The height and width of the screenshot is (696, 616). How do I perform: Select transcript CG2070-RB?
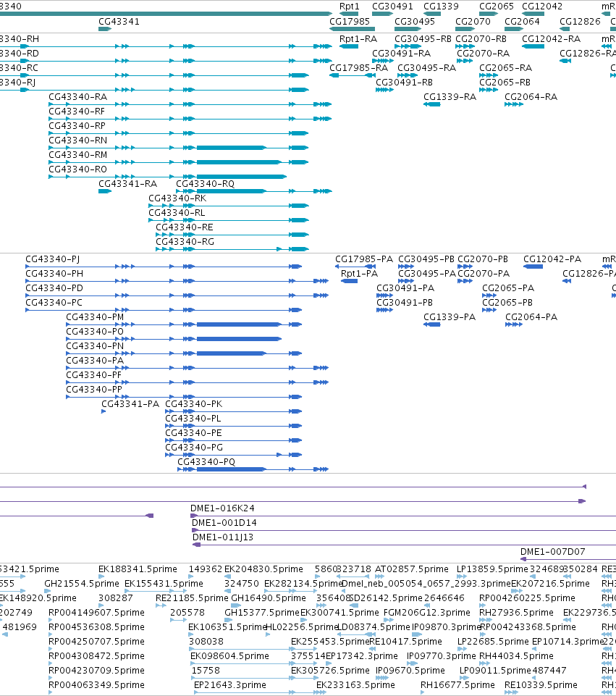[x=481, y=39]
